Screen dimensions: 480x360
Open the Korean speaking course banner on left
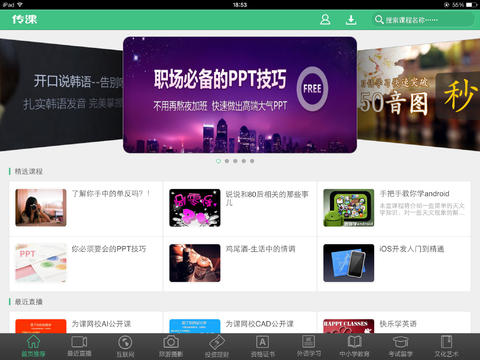point(62,95)
